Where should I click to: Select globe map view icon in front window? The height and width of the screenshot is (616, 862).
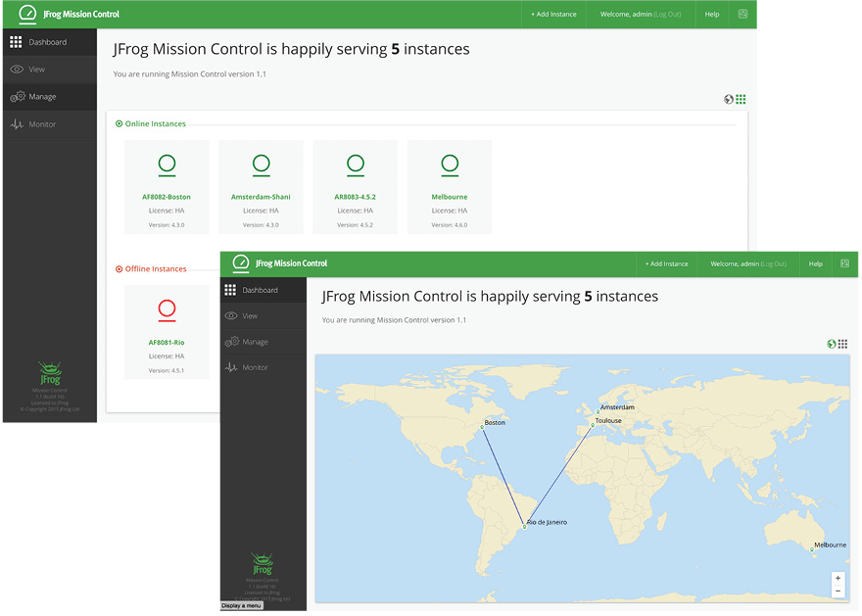(x=832, y=344)
